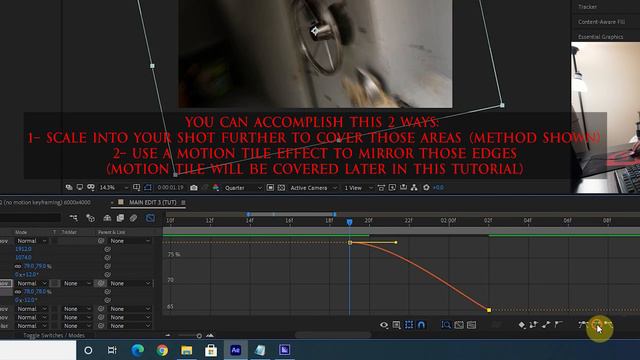Toggle Frame Blending for layers icon
Viewport: 640px width, 360px height.
(120, 218)
